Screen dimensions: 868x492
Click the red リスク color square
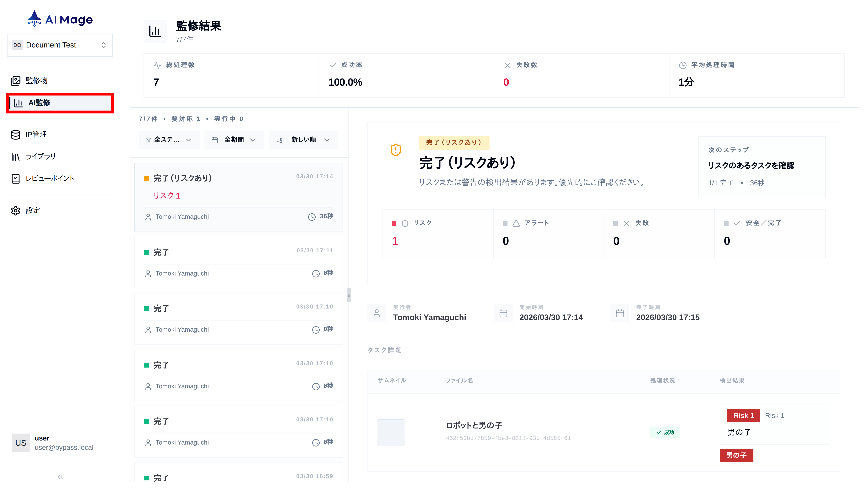(x=394, y=223)
